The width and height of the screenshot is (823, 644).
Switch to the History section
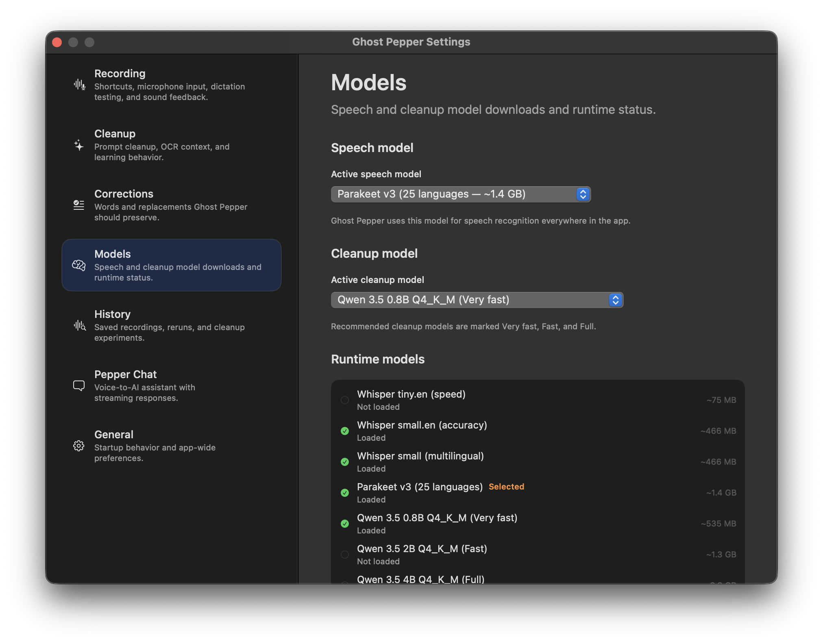point(172,325)
